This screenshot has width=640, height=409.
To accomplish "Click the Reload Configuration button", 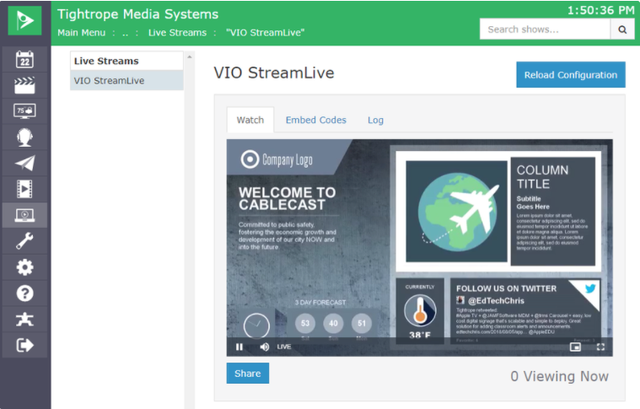I will 571,75.
